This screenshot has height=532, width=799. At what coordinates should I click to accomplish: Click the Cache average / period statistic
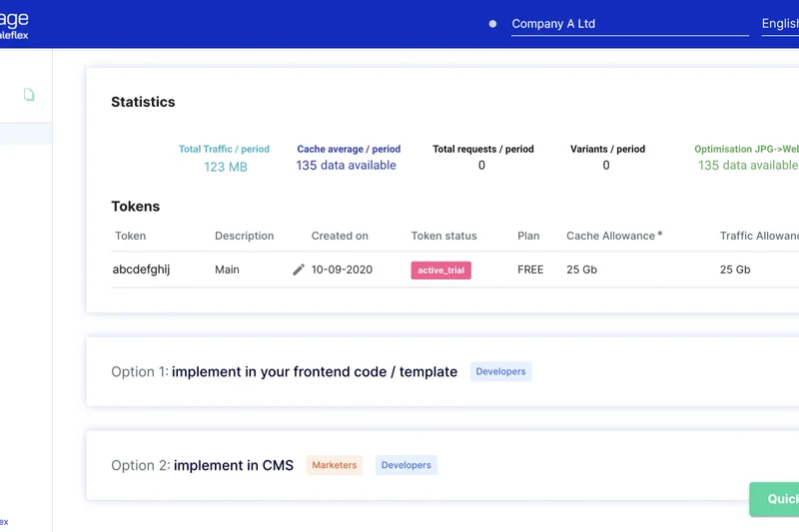pyautogui.click(x=348, y=158)
